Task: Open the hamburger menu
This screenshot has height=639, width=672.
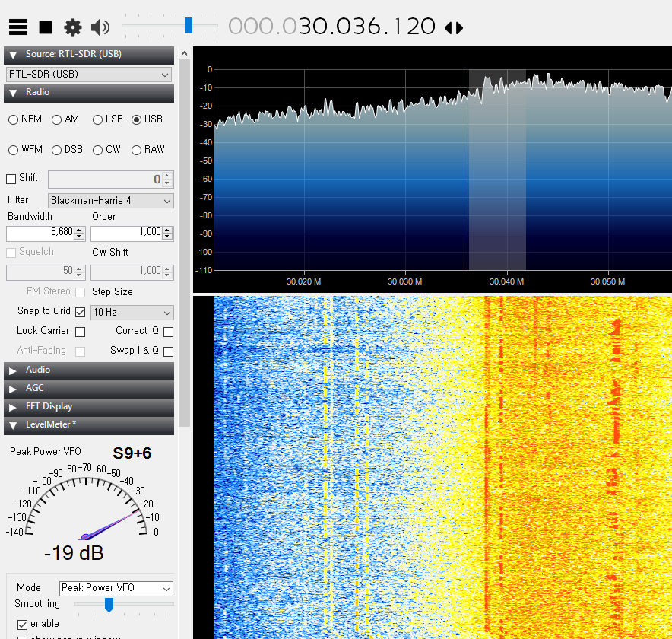Action: pyautogui.click(x=18, y=27)
